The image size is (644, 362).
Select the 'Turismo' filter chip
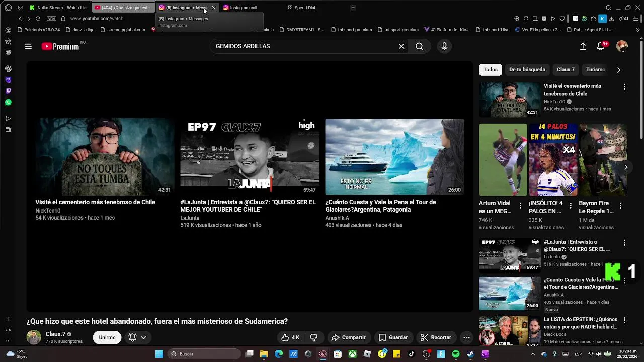coord(596,70)
